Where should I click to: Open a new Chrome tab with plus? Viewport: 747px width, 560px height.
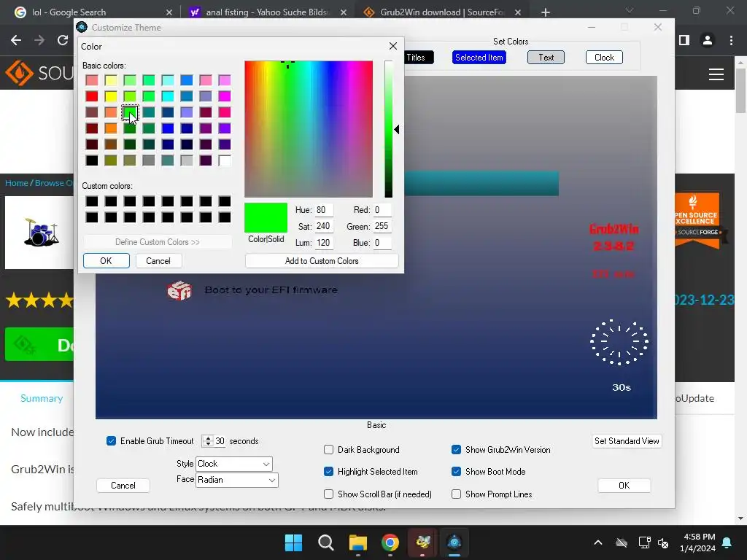[x=546, y=12]
